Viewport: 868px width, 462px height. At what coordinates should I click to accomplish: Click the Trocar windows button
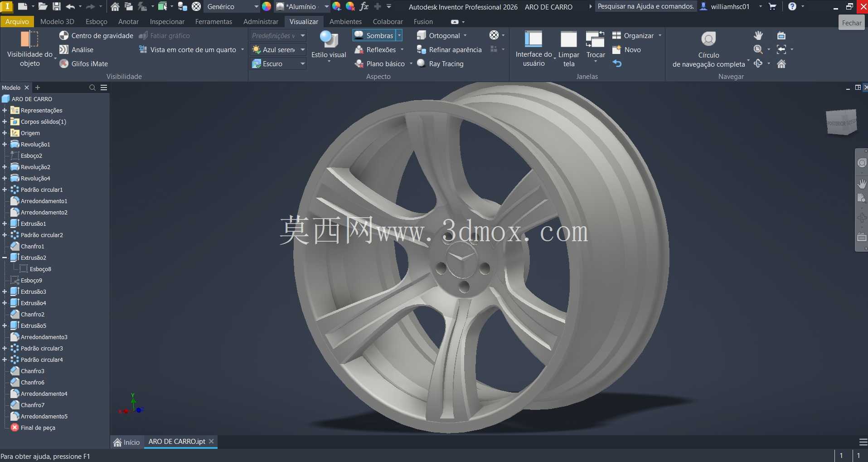coord(596,45)
